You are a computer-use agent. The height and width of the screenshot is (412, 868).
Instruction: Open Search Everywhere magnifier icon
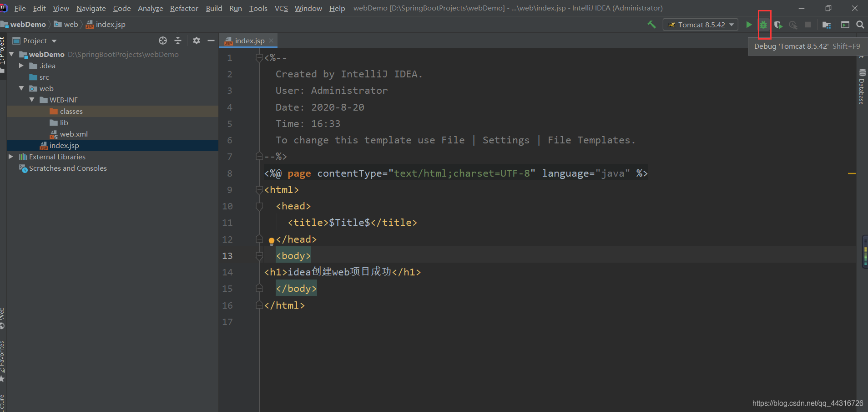pos(860,25)
